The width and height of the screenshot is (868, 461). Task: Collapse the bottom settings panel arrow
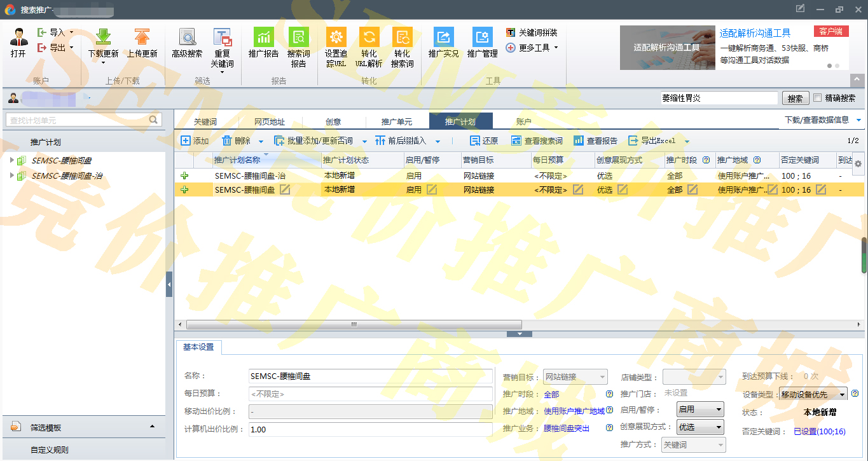[520, 334]
